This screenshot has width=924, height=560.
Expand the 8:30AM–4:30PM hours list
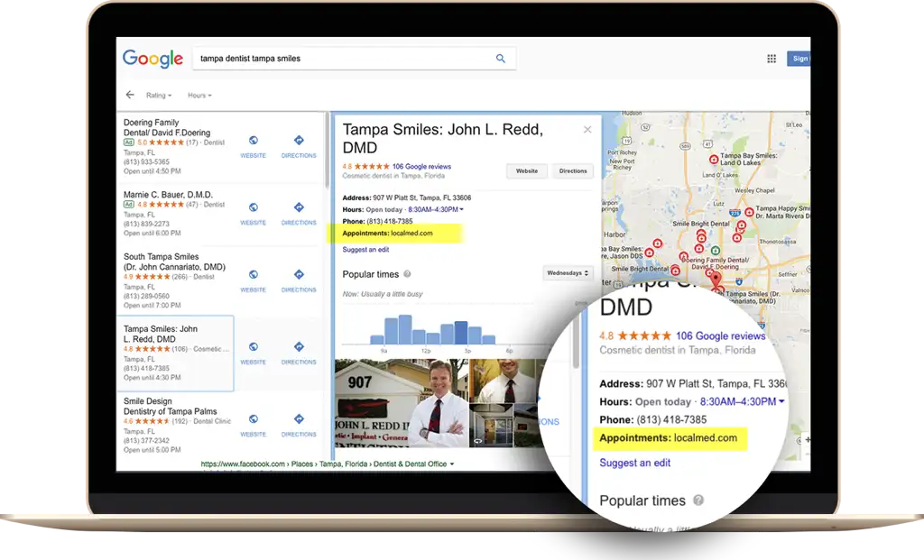pyautogui.click(x=437, y=209)
